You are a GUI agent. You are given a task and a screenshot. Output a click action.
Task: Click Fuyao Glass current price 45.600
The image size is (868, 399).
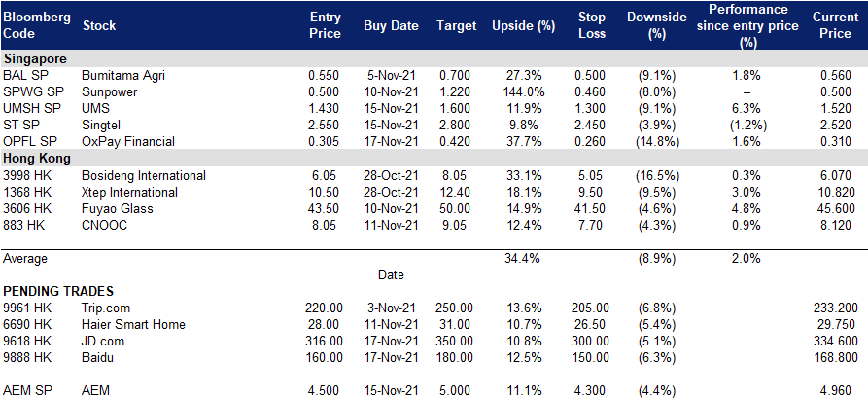coord(835,209)
